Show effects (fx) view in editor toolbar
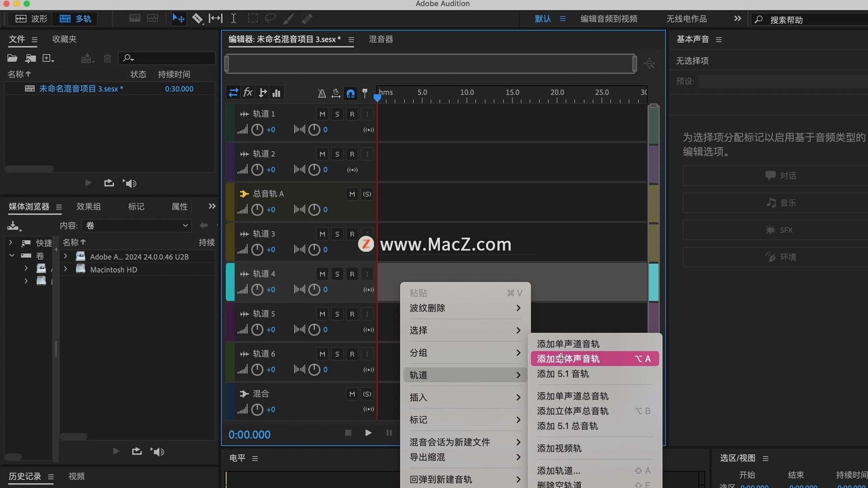868x488 pixels. (x=248, y=93)
